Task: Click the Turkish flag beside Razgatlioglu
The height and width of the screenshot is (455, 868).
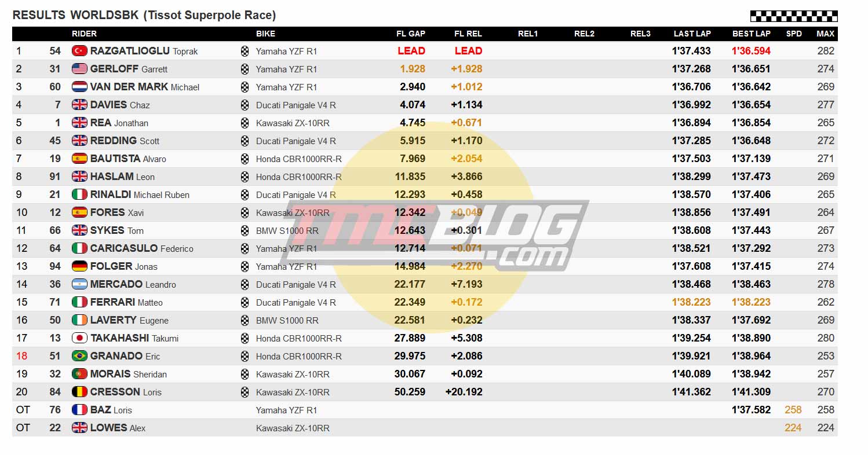Action: [x=79, y=51]
